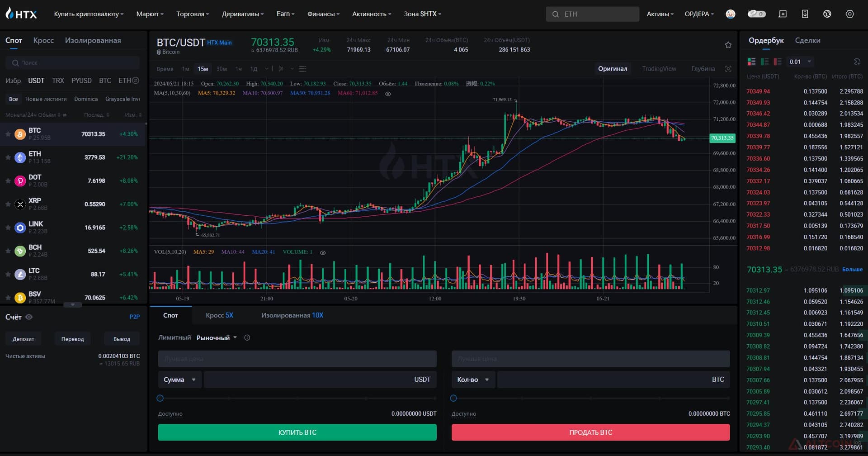Hide the MA indicator with its eye icon
The image size is (868, 456).
[x=388, y=94]
